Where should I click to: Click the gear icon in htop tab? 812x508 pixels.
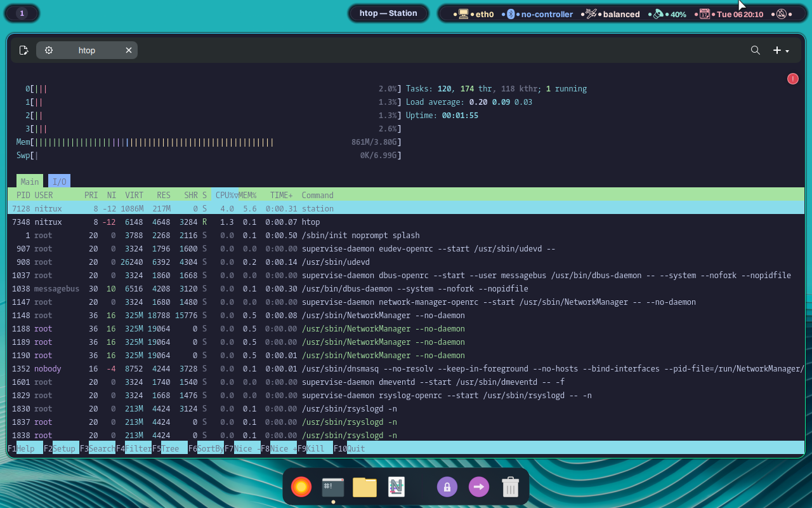pos(49,50)
